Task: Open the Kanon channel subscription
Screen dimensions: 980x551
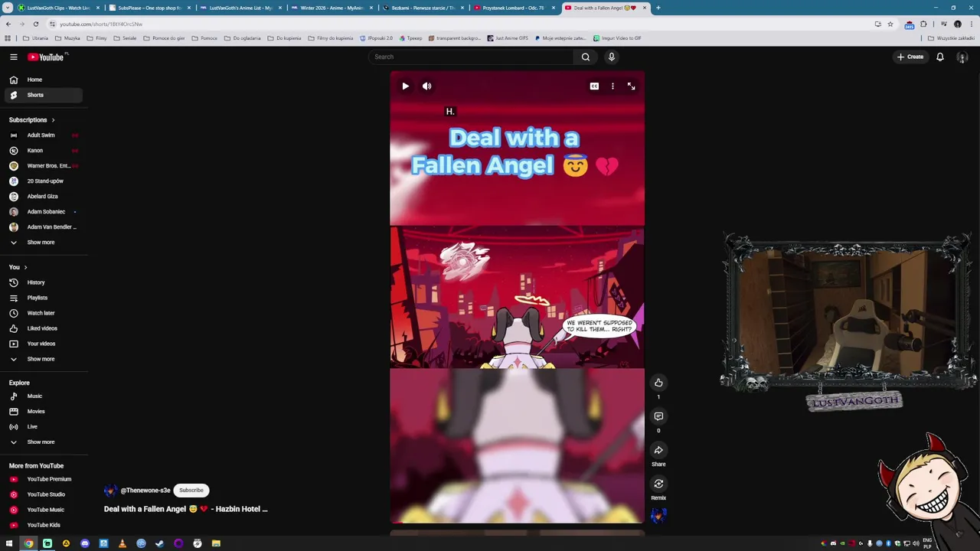Action: [x=42, y=151]
